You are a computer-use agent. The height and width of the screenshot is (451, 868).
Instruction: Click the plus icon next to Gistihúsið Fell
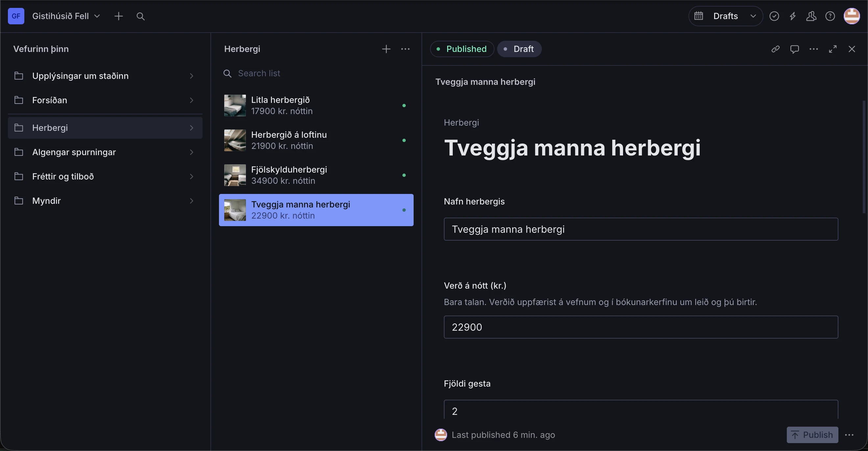[119, 16]
